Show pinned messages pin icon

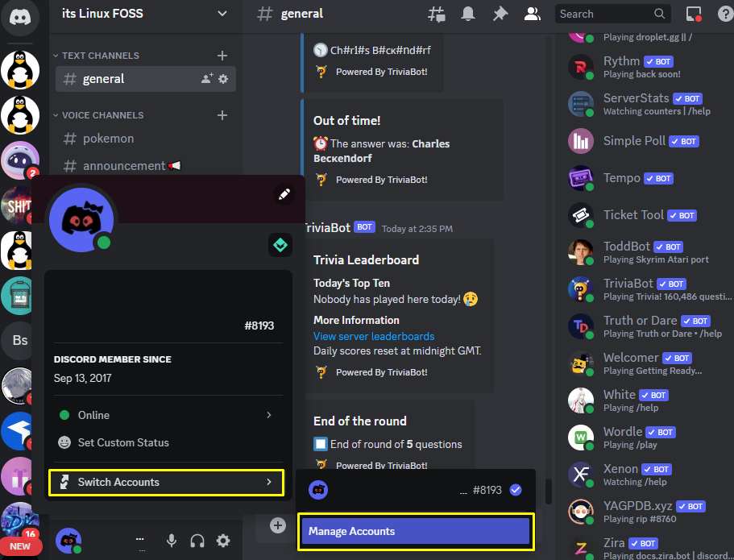pyautogui.click(x=500, y=14)
